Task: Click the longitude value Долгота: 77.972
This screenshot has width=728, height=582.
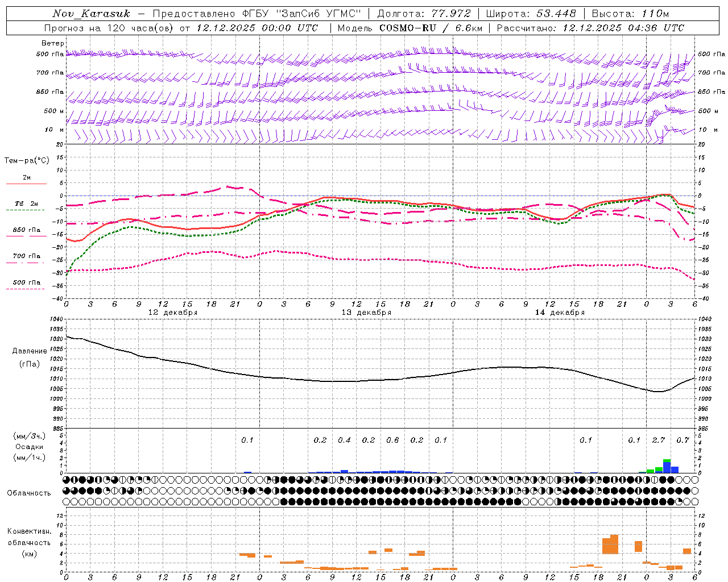Action: [424, 14]
